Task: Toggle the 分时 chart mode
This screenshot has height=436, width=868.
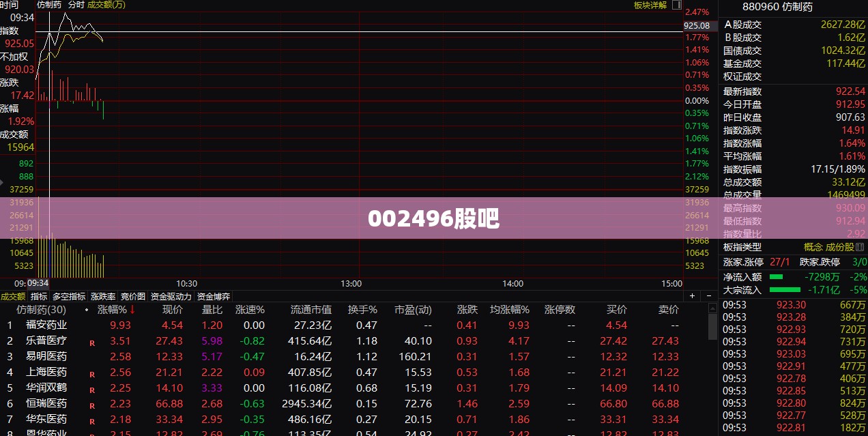Action: tap(76, 5)
